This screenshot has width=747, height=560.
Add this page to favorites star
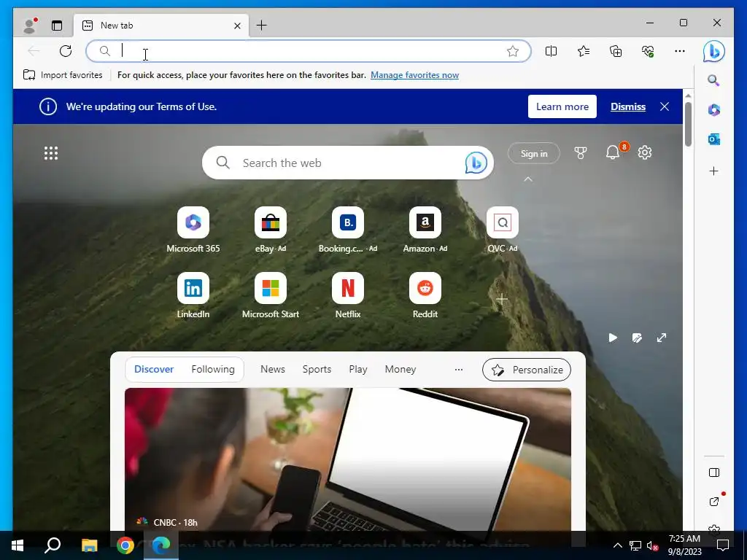point(513,51)
